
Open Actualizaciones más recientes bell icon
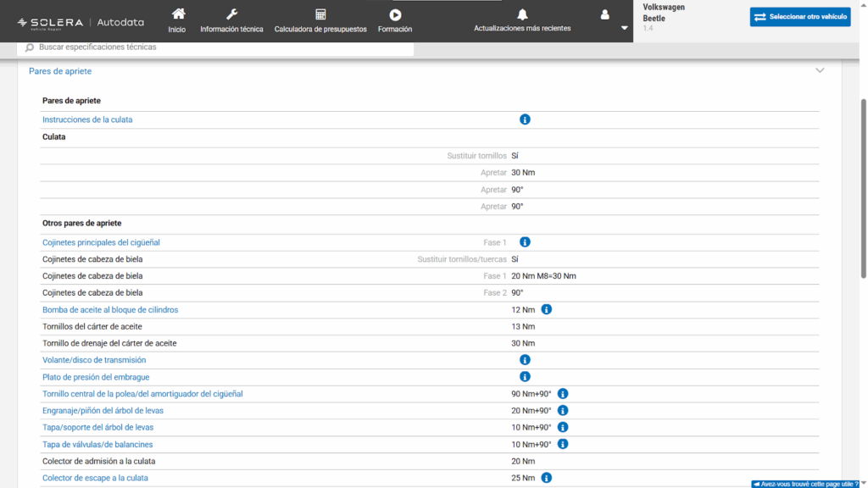pyautogui.click(x=522, y=14)
